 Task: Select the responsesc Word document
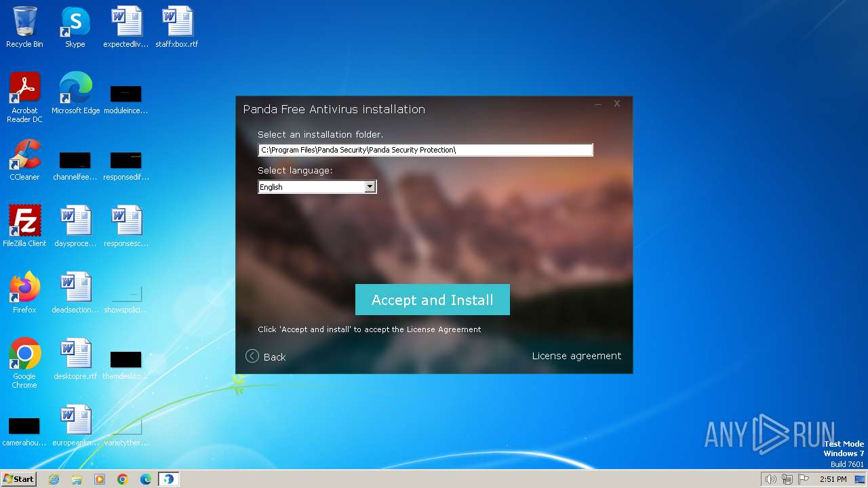point(126,226)
